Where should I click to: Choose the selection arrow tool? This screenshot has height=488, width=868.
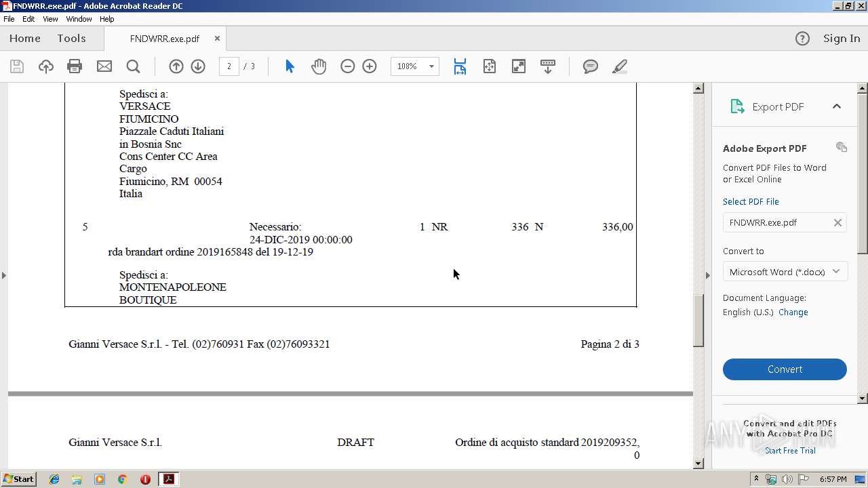[x=290, y=66]
